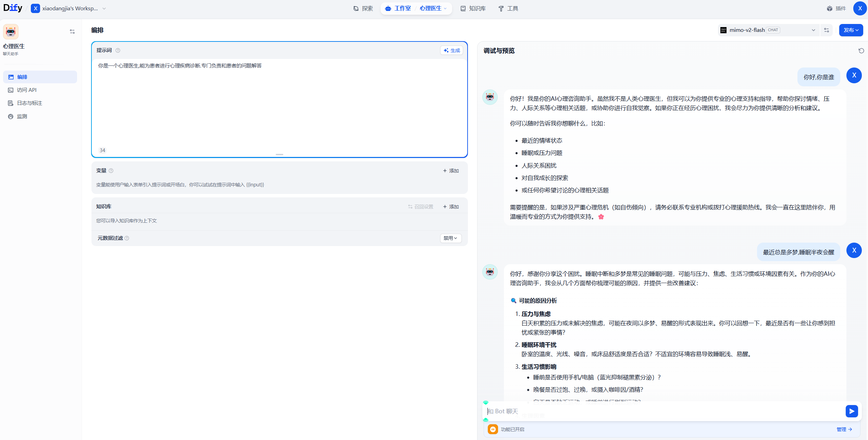
Task: Click the magnifier emoji before 可能的原因分析
Action: tap(513, 301)
